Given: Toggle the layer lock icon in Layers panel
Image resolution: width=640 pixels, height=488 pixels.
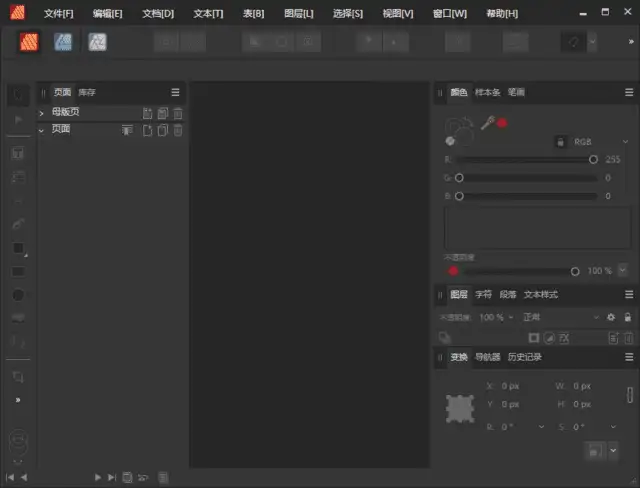Looking at the screenshot, I should click(x=627, y=317).
